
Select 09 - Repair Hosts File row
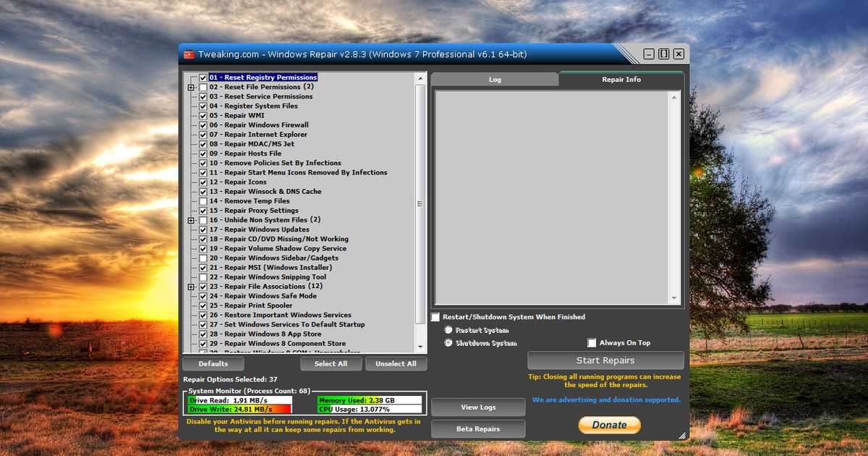(246, 153)
